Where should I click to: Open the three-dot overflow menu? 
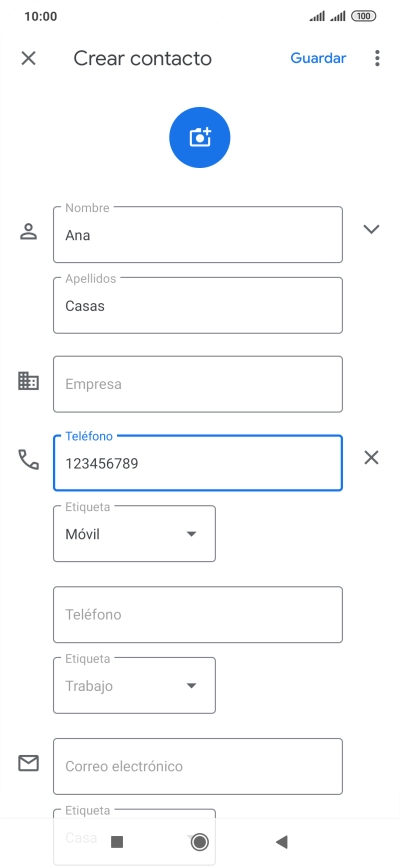(377, 58)
